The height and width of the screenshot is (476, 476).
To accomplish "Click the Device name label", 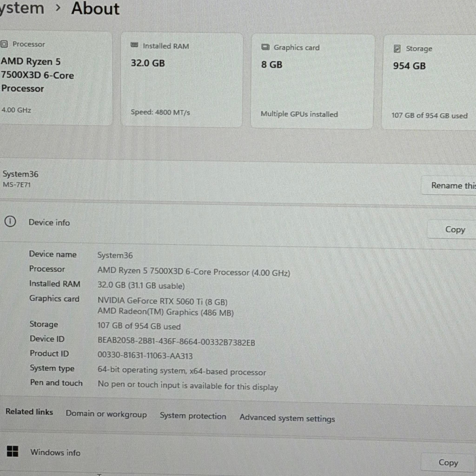I will coord(53,254).
